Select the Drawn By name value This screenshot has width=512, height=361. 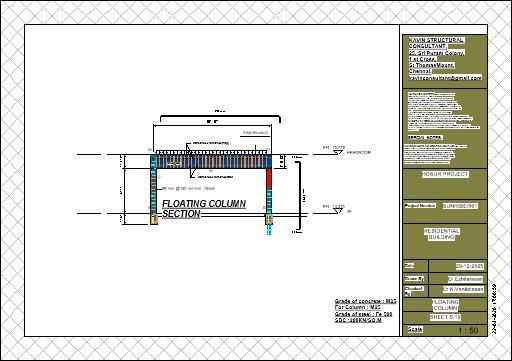(x=465, y=279)
